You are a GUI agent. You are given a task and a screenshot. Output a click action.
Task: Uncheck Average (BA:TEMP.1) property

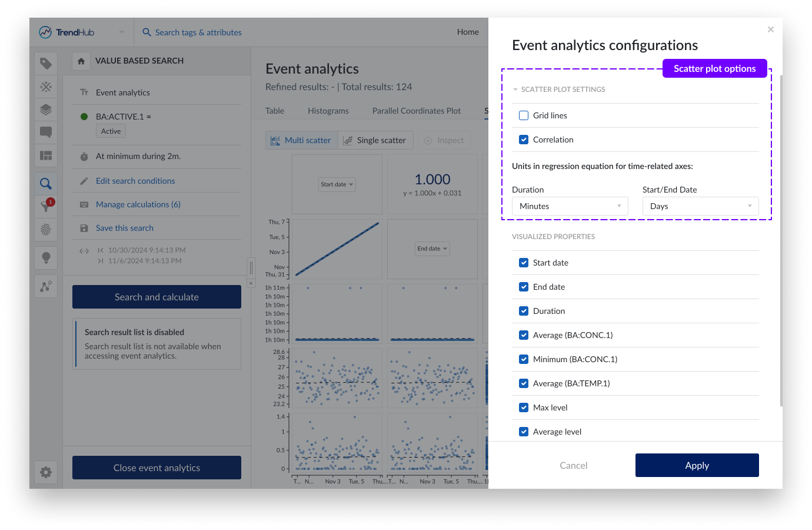(524, 383)
